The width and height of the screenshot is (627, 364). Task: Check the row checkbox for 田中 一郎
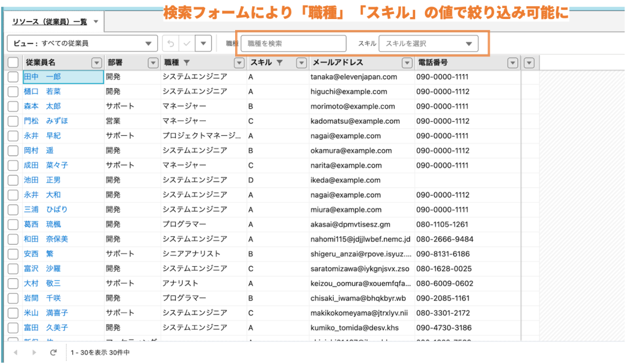tap(13, 77)
